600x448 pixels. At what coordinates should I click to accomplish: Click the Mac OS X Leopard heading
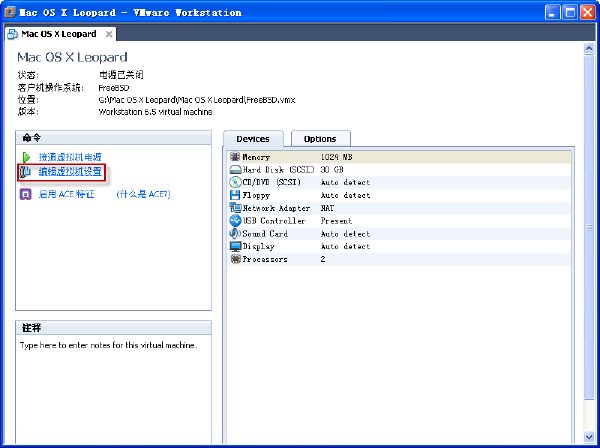click(72, 57)
